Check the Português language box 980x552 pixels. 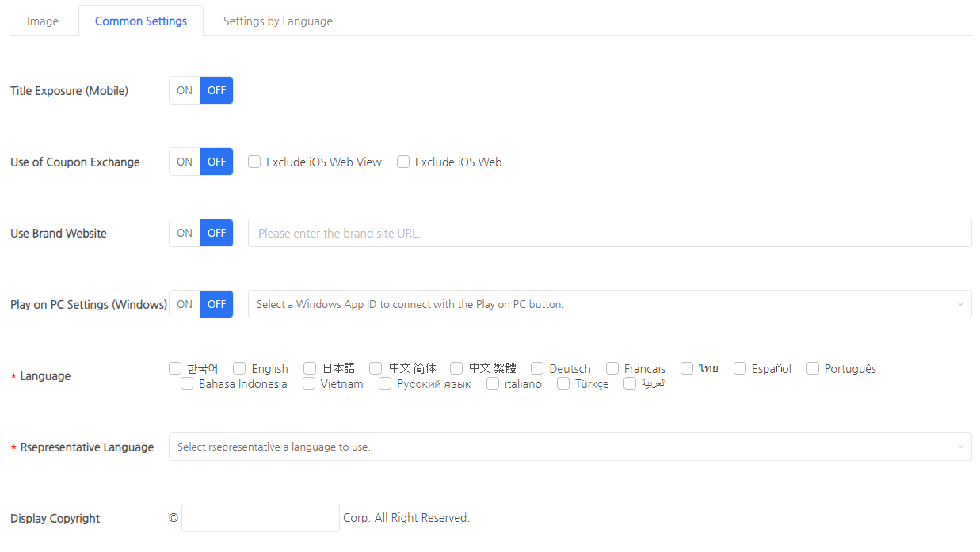(813, 368)
